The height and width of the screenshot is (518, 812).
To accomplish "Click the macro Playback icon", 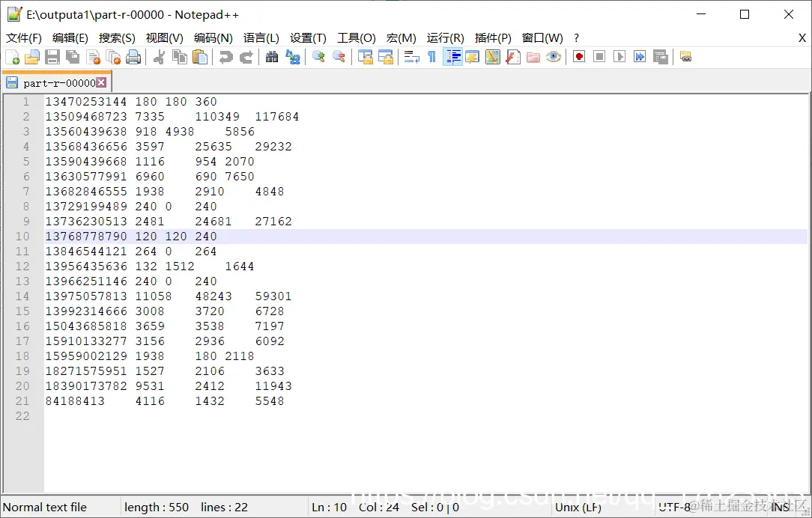I will click(619, 57).
